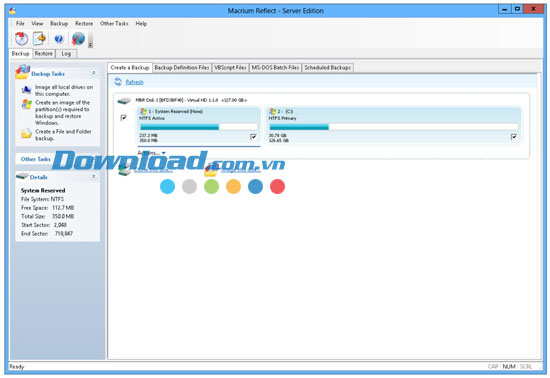Click the C: partition usage bar
The width and height of the screenshot is (550, 378).
coord(394,127)
